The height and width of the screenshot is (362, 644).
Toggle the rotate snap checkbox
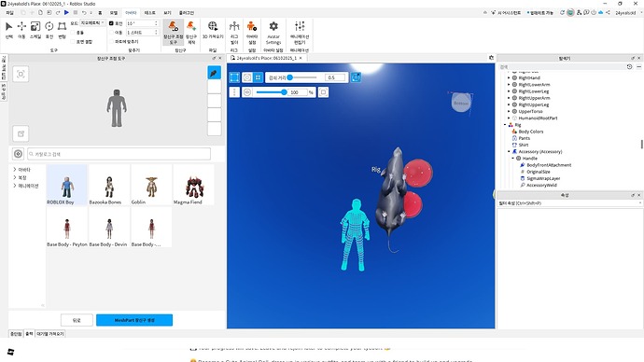pos(111,23)
